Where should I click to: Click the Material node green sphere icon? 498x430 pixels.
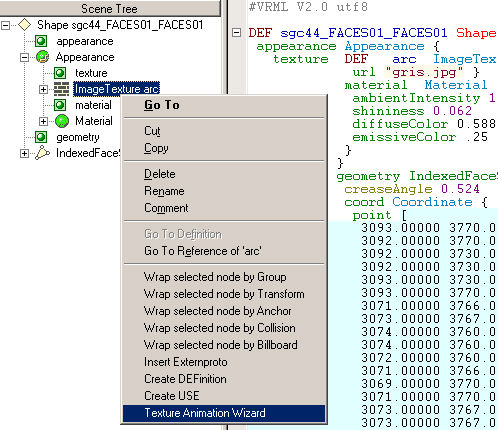[62, 121]
